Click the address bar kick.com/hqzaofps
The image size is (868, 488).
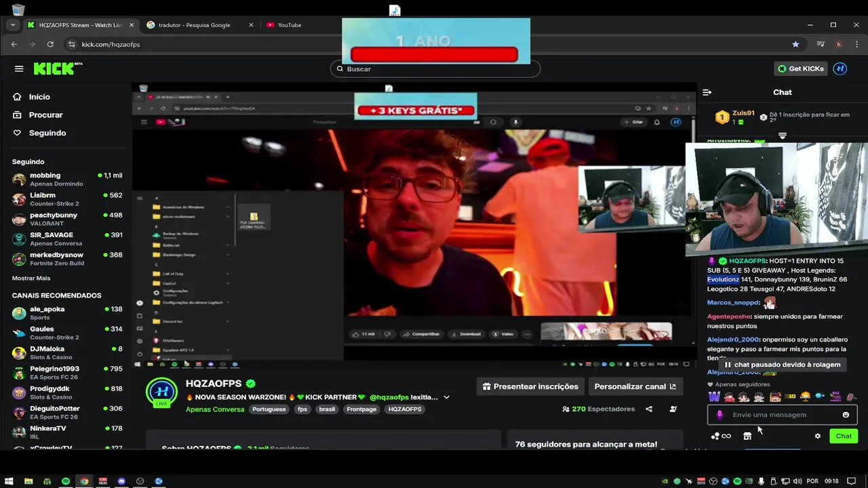click(111, 44)
